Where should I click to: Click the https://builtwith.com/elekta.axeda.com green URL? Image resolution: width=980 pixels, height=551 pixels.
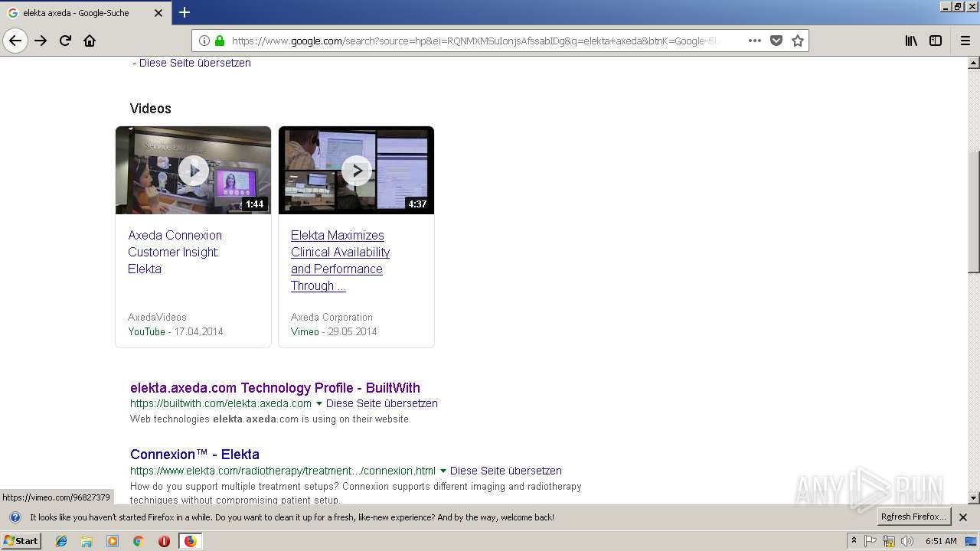[220, 403]
